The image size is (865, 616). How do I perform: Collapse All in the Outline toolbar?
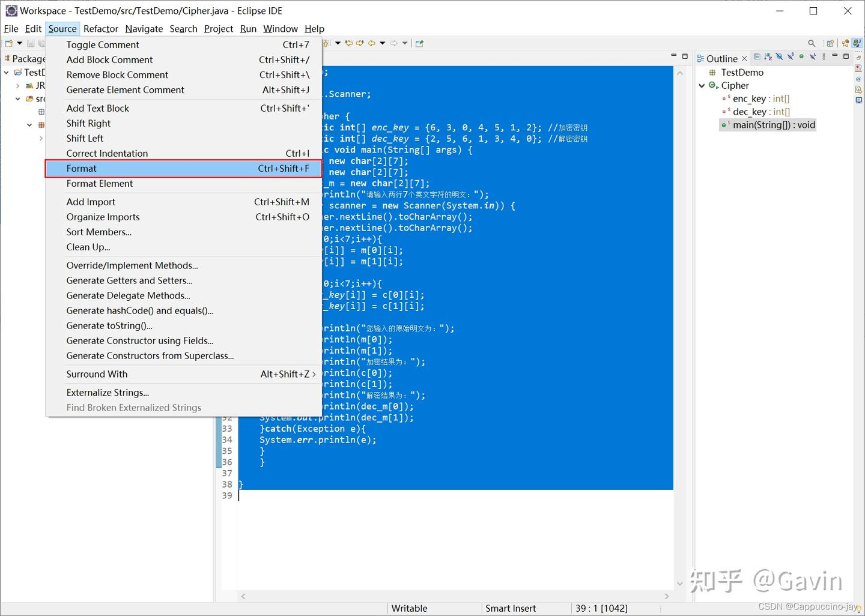click(757, 56)
